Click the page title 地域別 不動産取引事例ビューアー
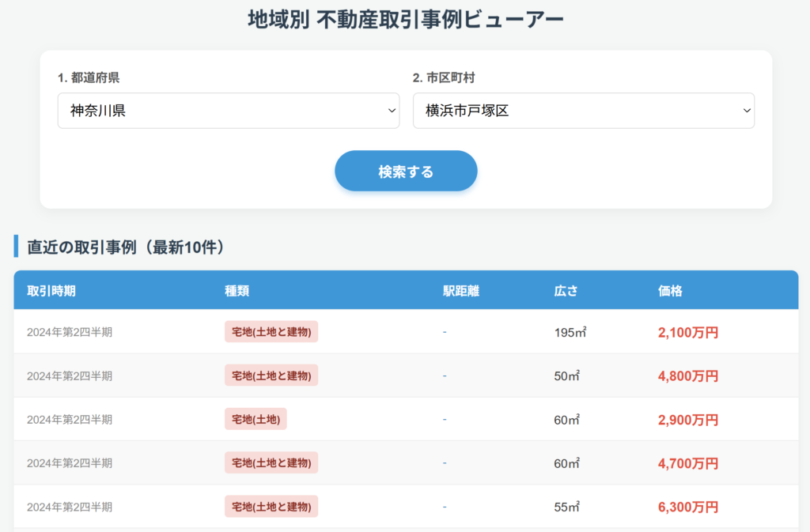 (405, 19)
